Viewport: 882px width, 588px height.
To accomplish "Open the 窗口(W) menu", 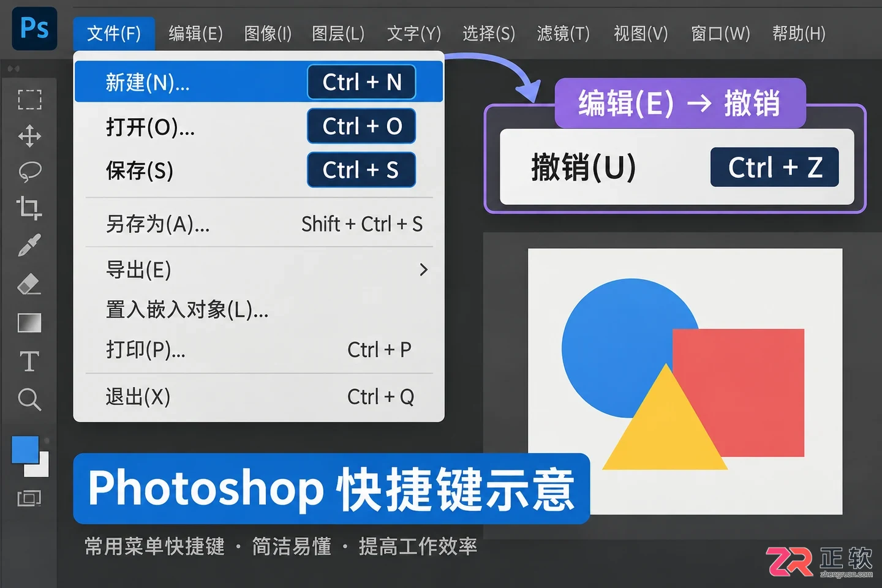I will (x=720, y=33).
